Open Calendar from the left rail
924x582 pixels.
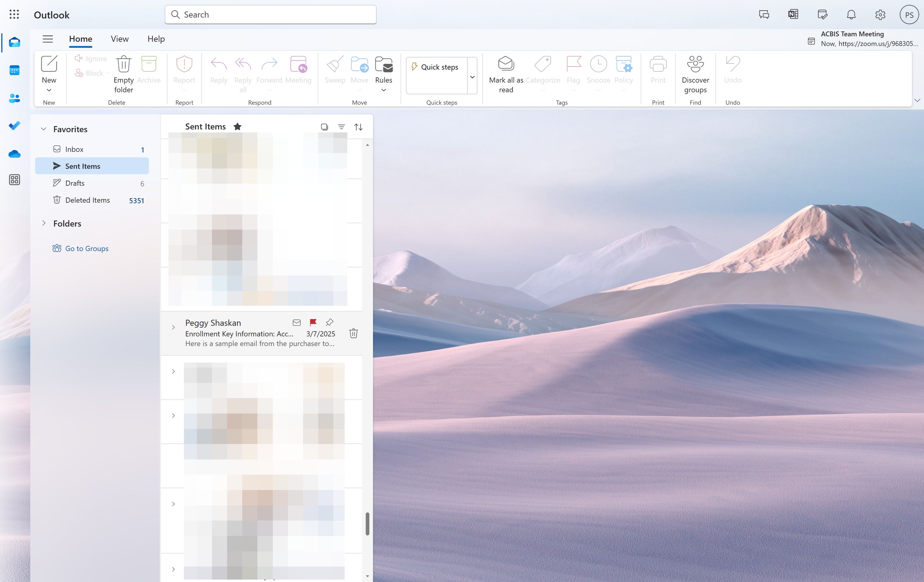[15, 70]
